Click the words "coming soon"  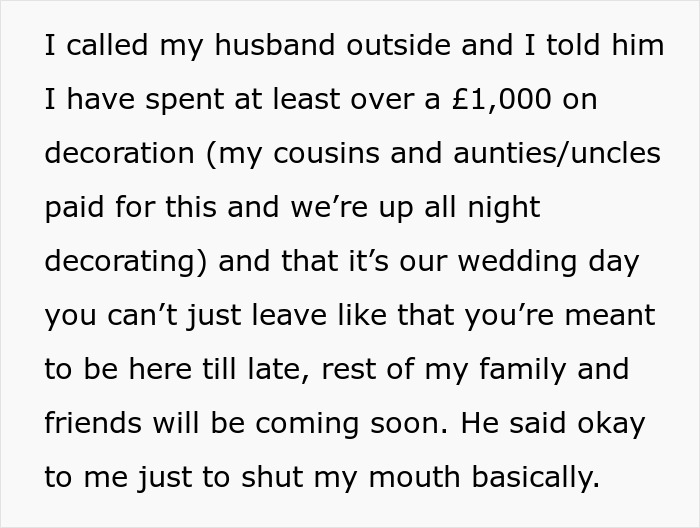368,423
